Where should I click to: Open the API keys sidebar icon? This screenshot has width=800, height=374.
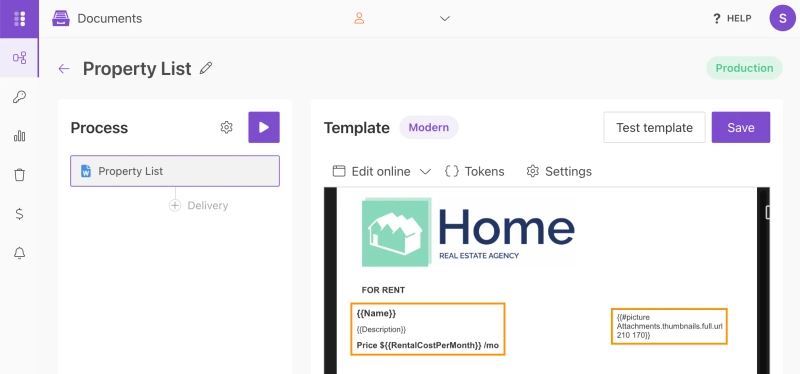pos(19,97)
